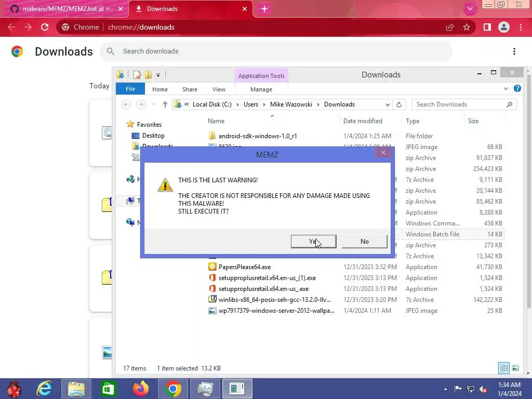Close the MEMZ dialog with its X

(383, 153)
